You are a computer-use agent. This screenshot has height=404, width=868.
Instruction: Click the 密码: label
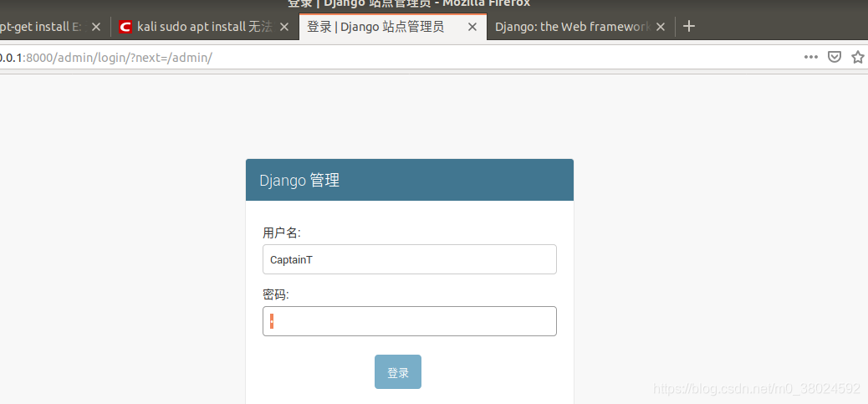pos(276,295)
